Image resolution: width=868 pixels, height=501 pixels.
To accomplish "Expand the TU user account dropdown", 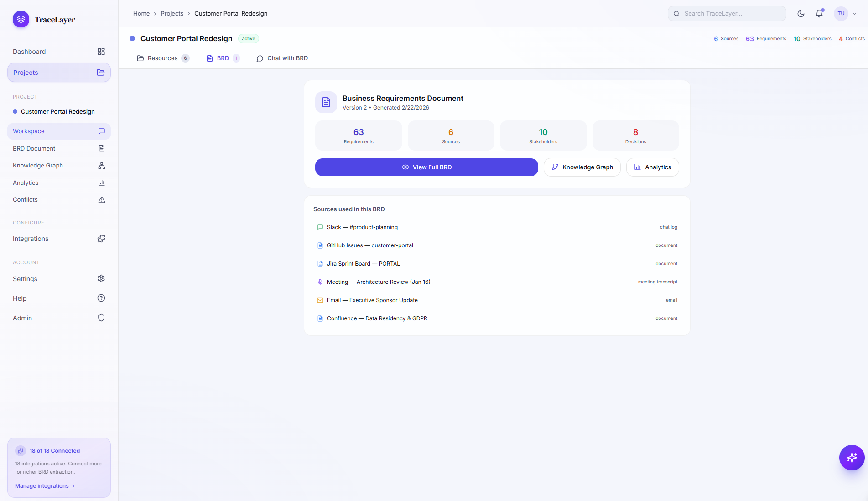I will pyautogui.click(x=846, y=14).
